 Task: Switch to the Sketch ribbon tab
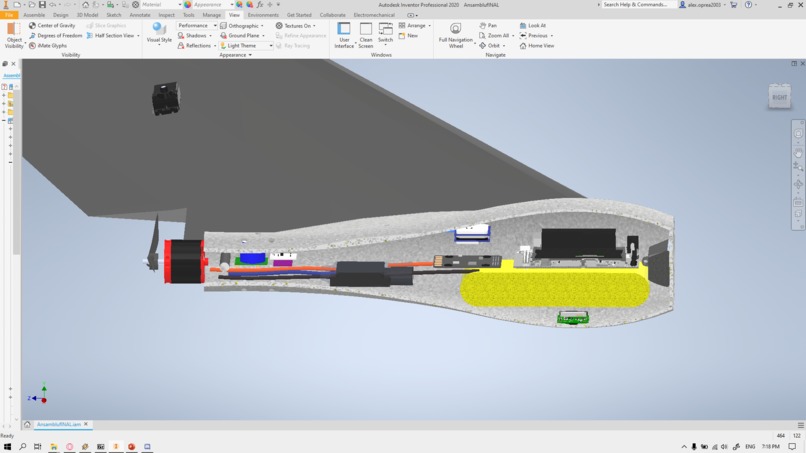point(114,15)
